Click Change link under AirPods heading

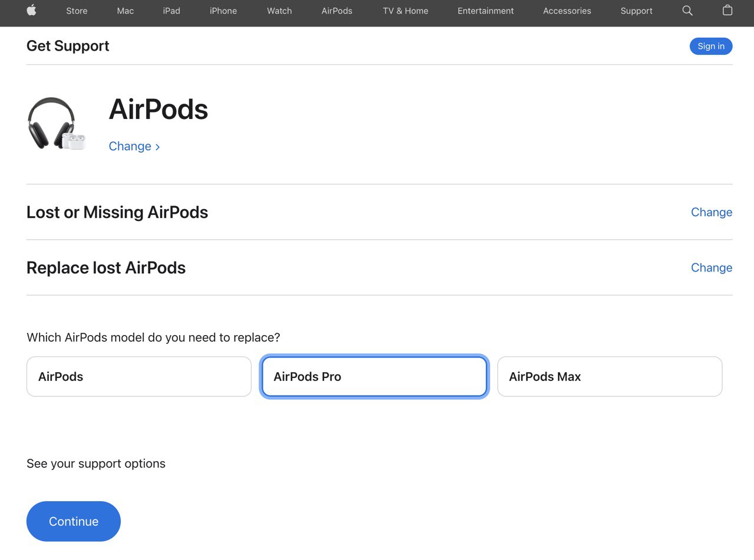[134, 146]
